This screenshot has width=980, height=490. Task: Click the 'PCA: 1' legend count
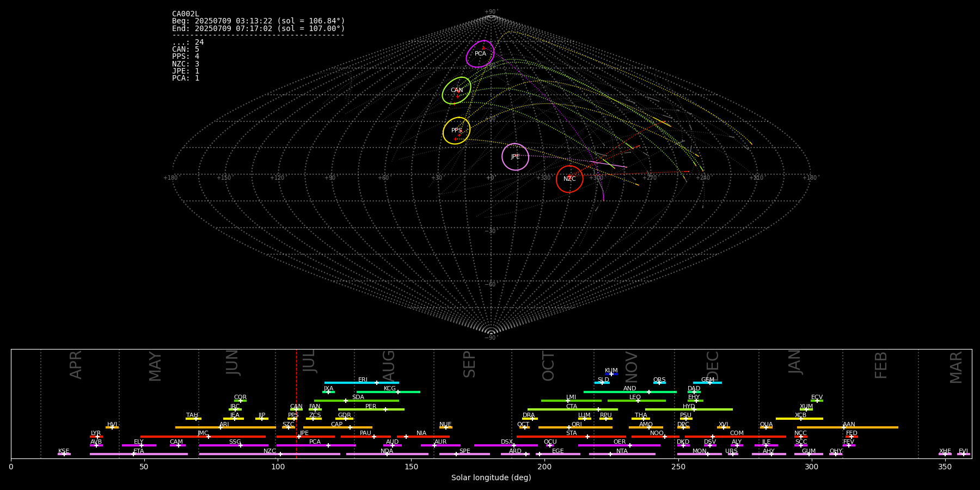186,78
